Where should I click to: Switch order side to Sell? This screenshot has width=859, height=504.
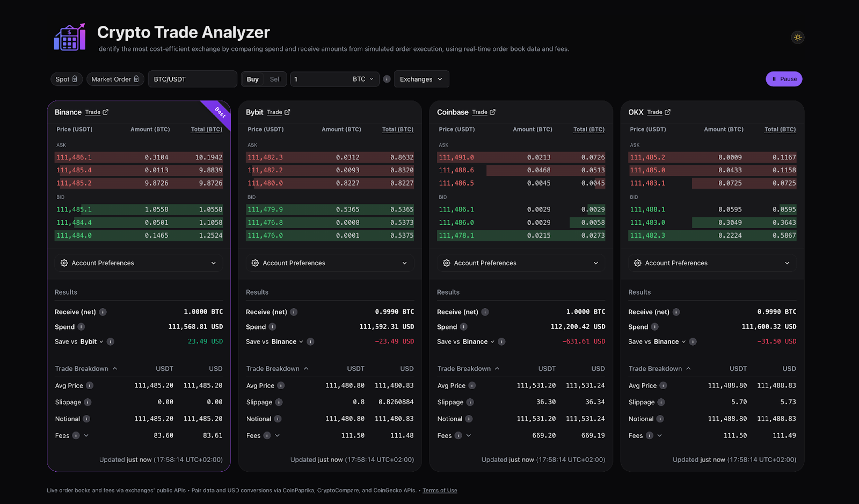pos(275,79)
